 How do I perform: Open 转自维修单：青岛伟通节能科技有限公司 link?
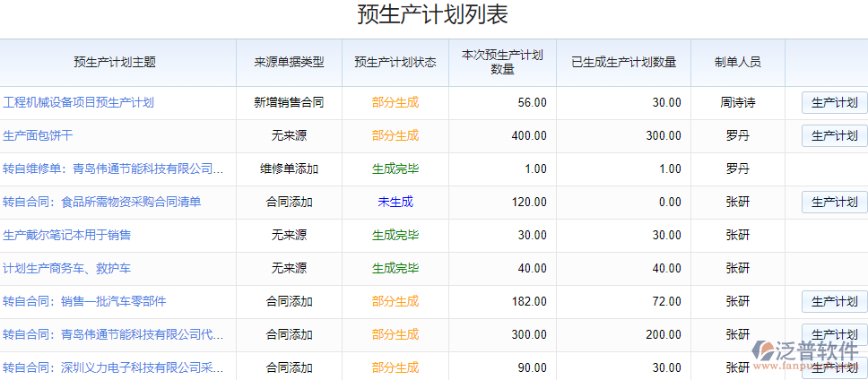tap(114, 168)
